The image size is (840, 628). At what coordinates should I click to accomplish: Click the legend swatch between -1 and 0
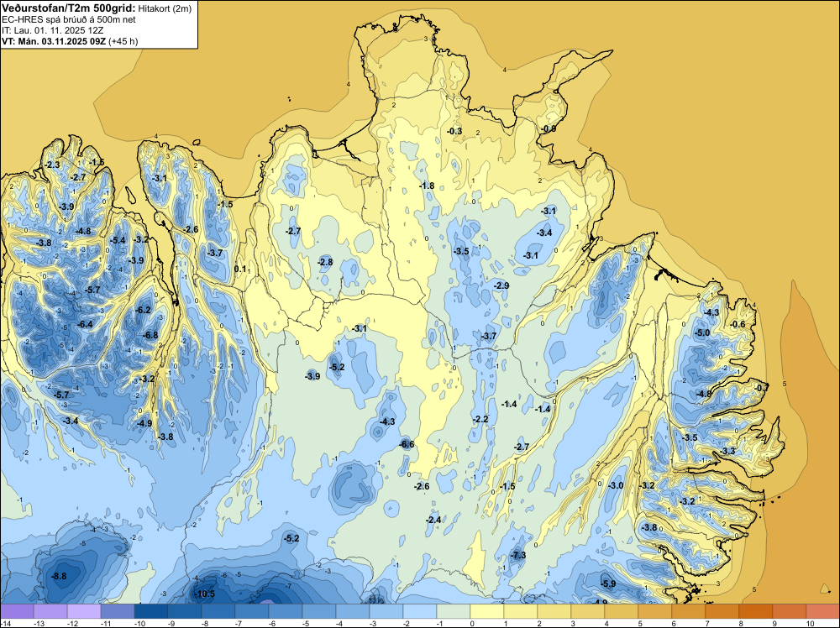tap(454, 611)
